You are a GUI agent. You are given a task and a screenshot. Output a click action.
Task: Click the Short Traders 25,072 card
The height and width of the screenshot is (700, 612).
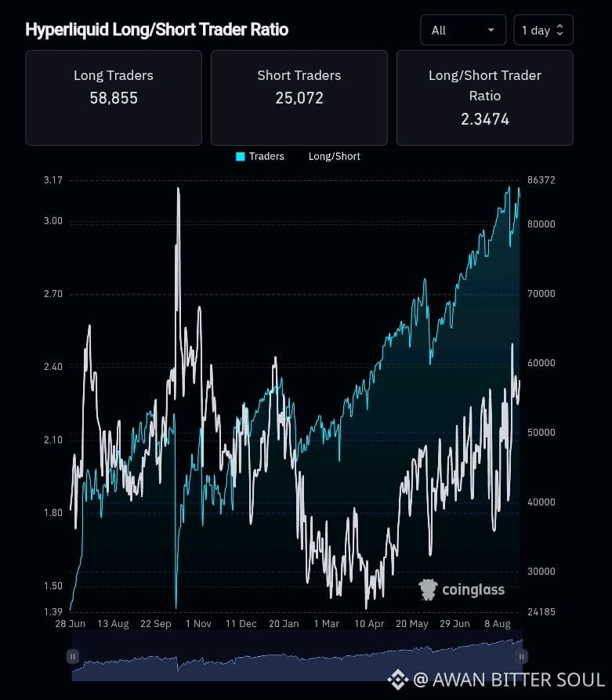[299, 98]
